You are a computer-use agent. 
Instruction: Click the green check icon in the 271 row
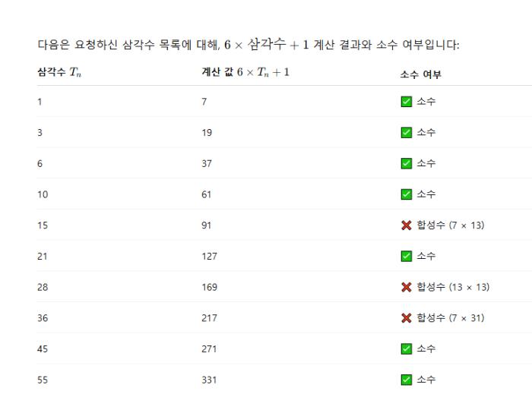[406, 348]
